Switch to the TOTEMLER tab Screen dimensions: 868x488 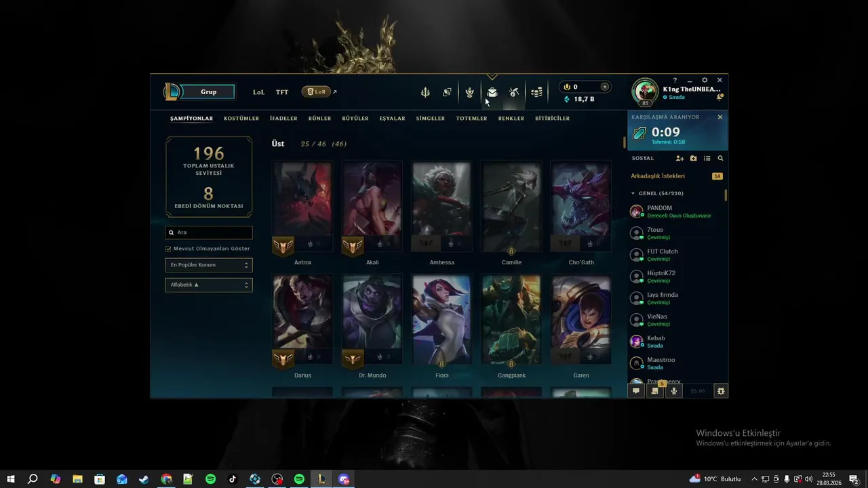click(471, 119)
